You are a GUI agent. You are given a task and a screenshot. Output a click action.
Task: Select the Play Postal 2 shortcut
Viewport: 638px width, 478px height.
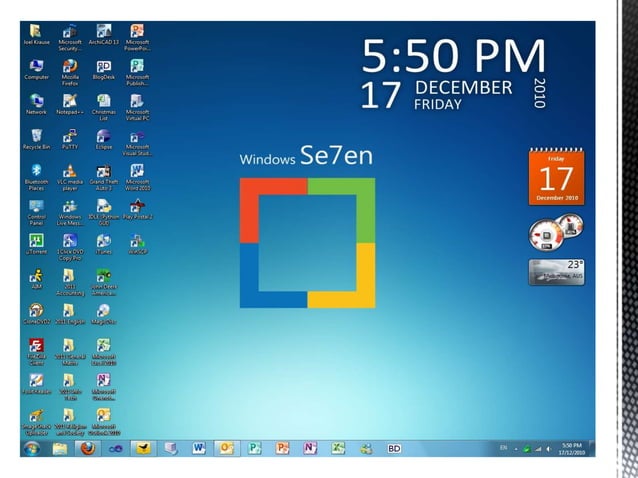[137, 210]
